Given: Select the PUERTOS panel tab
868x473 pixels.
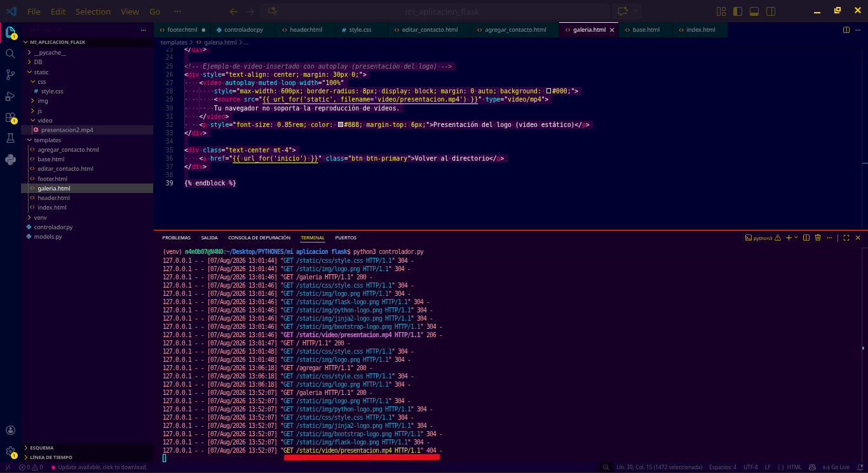Looking at the screenshot, I should (x=346, y=238).
